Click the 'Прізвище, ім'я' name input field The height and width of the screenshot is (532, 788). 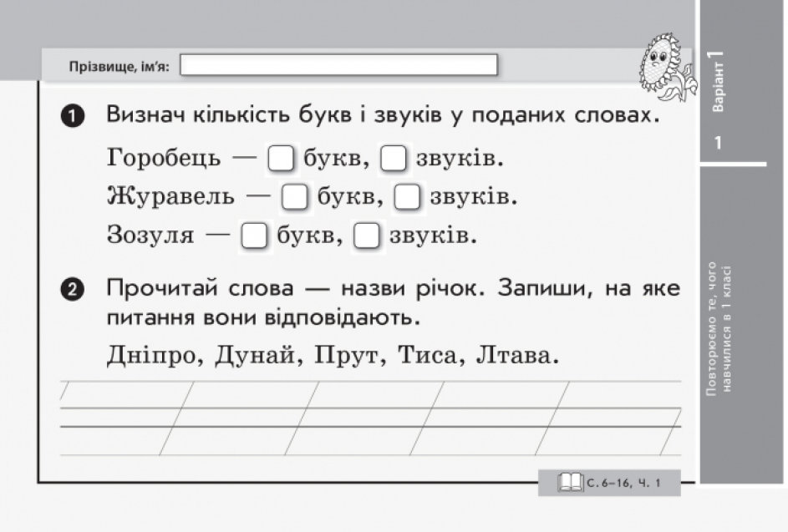[338, 65]
